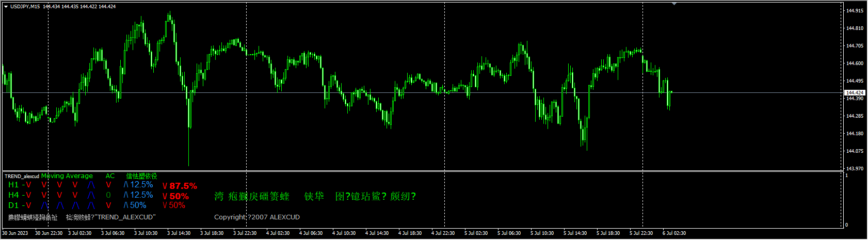Viewport: 868px width, 240px height.
Task: Click the green 0 under the AC column
Action: [108, 195]
